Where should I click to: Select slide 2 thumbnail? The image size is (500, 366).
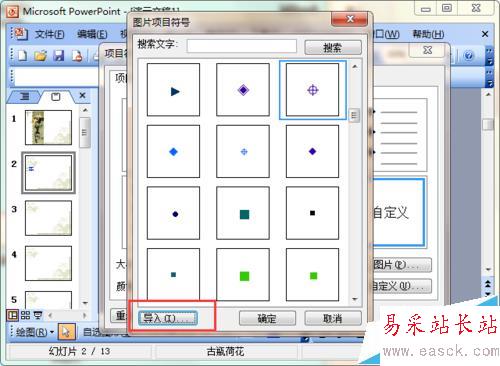pyautogui.click(x=48, y=173)
